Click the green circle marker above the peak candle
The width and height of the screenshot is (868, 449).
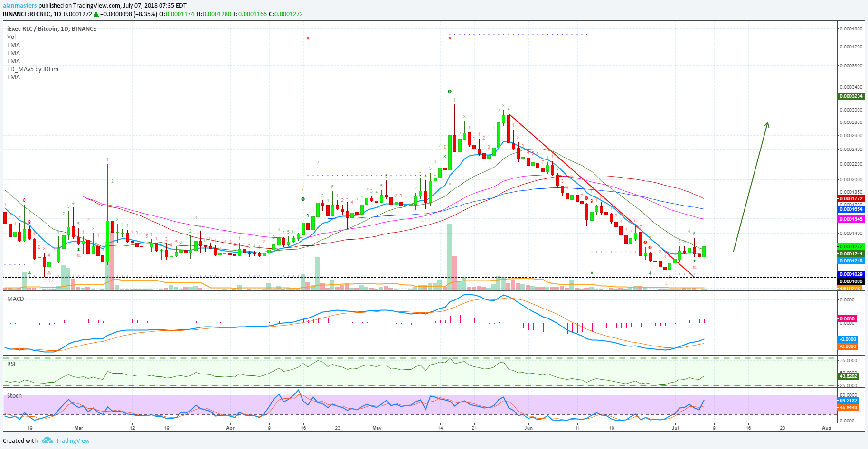[450, 92]
